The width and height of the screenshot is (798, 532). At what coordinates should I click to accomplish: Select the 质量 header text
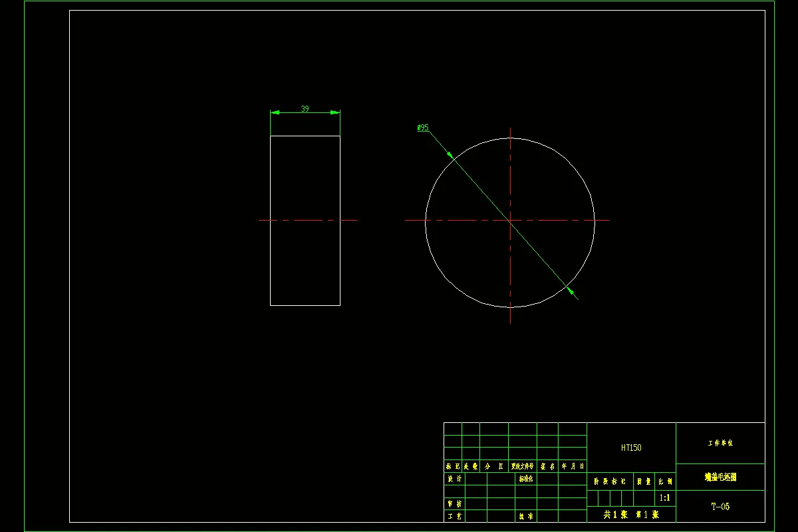pyautogui.click(x=644, y=481)
